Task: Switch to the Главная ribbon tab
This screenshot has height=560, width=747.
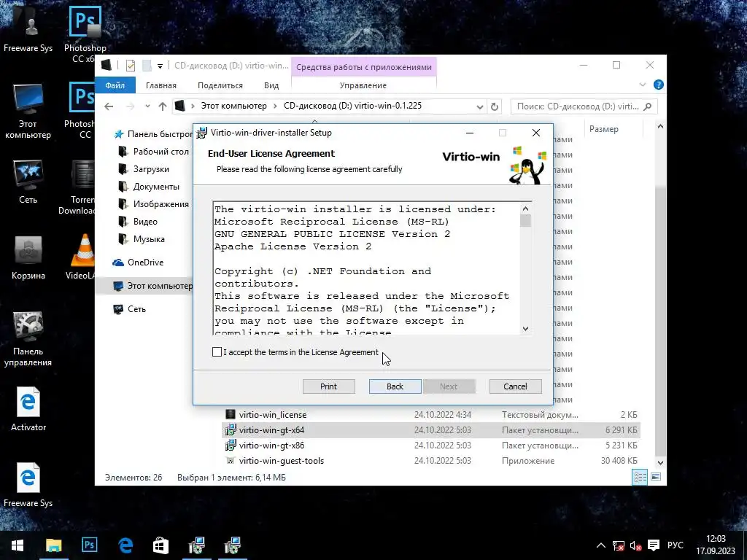Action: click(161, 85)
